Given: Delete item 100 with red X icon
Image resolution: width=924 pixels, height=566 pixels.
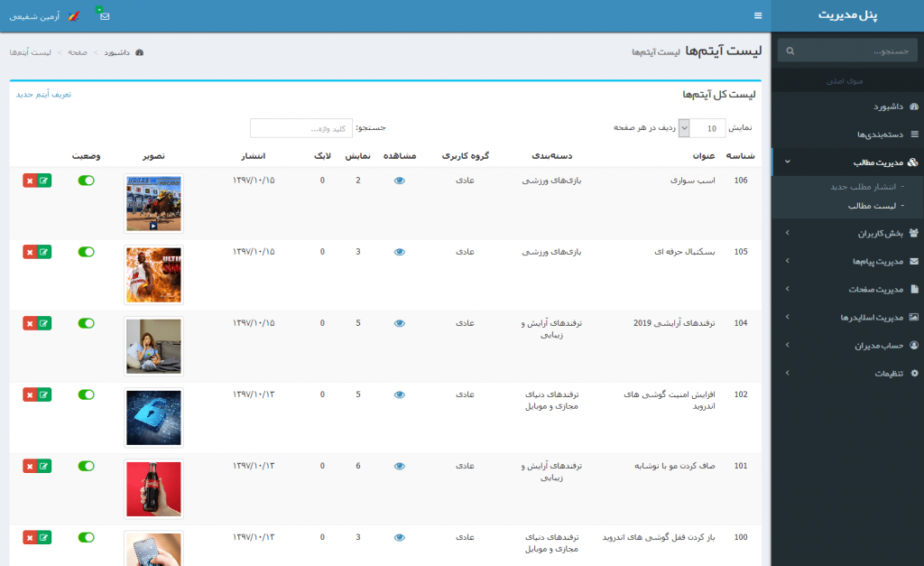Looking at the screenshot, I should click(x=30, y=537).
